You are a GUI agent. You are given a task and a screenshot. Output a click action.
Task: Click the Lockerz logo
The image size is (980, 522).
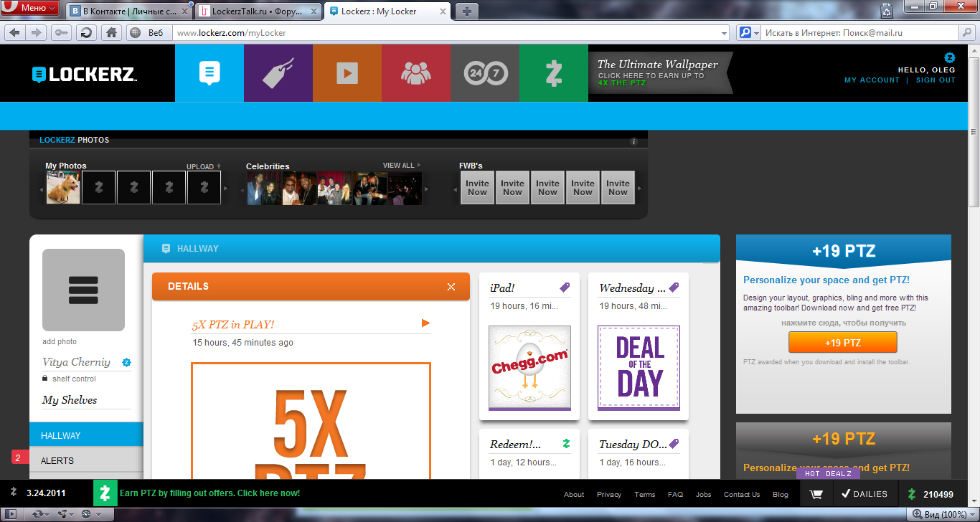click(85, 74)
